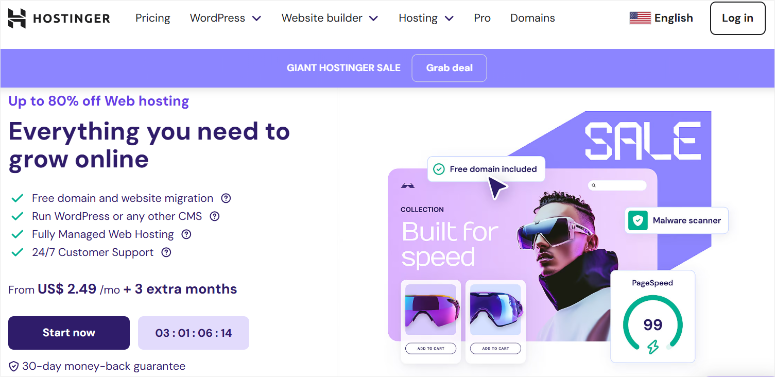Click the Grab deal button

[449, 68]
